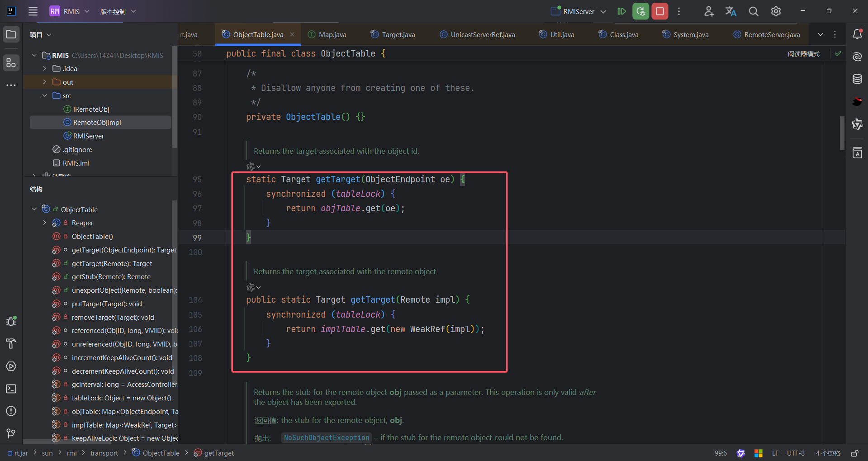Close the ObjectTable.java tab

click(292, 34)
